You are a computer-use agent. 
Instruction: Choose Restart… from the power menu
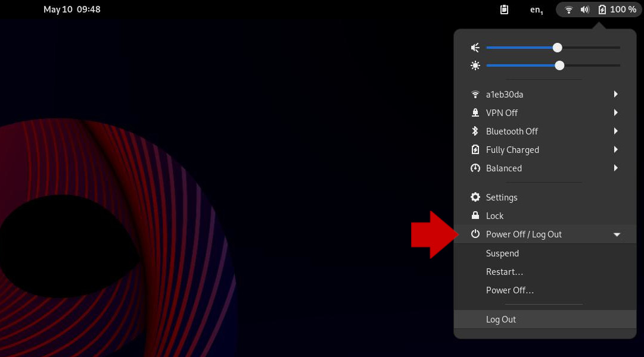point(505,271)
